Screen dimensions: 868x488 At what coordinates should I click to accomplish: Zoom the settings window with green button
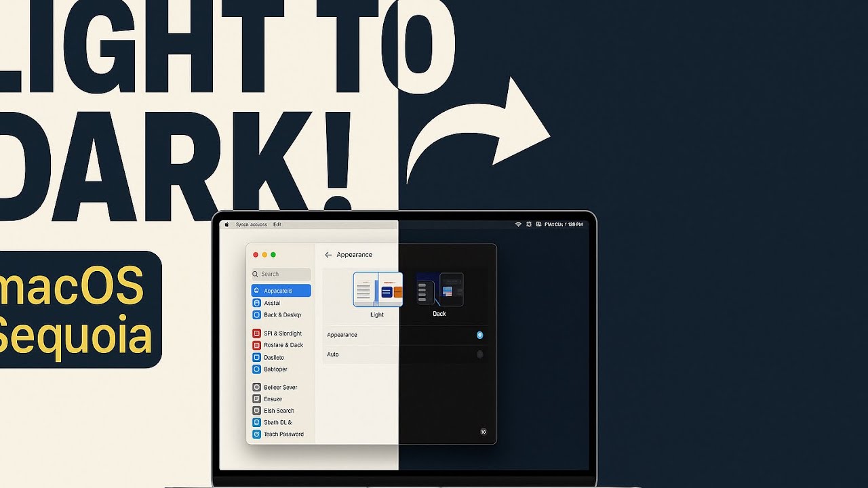click(x=273, y=255)
